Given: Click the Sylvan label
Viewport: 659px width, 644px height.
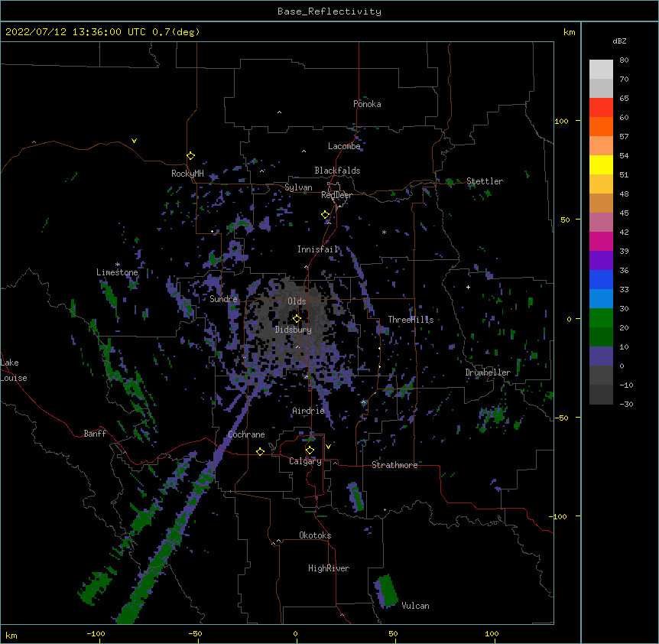Looking at the screenshot, I should (x=298, y=187).
